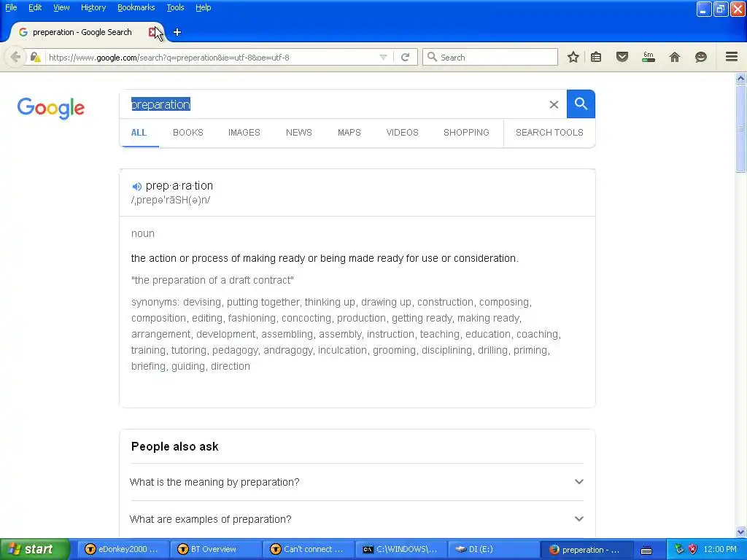Open the 6m downloads progress icon
The width and height of the screenshot is (747, 560).
tap(649, 57)
